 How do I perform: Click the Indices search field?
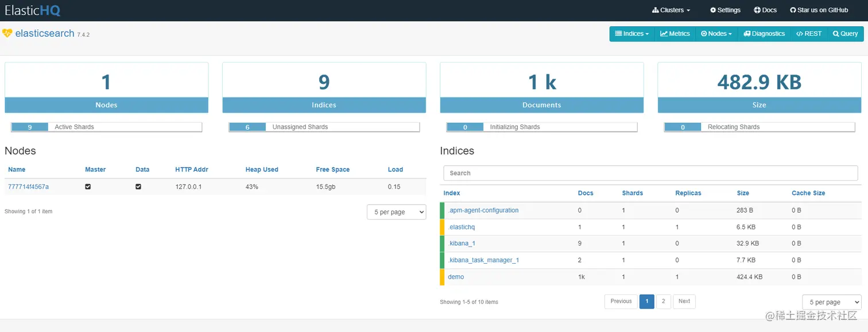coord(652,173)
